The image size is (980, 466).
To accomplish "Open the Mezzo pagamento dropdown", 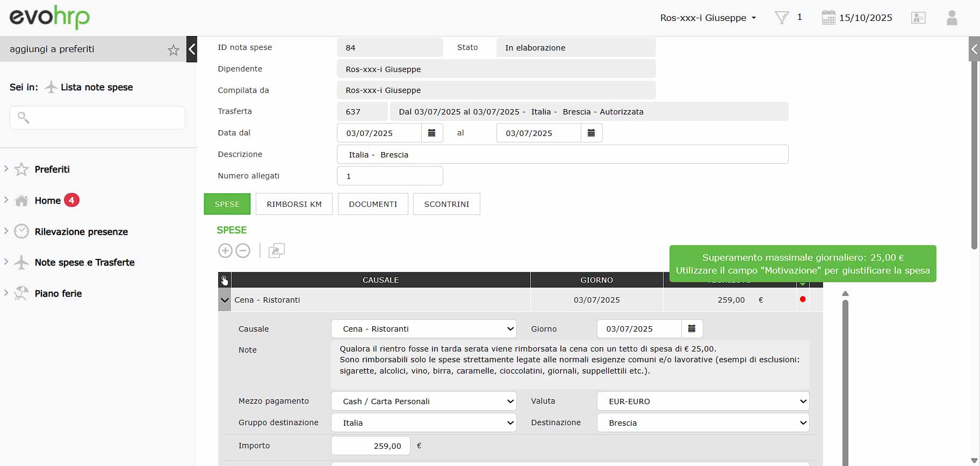I will pos(423,401).
